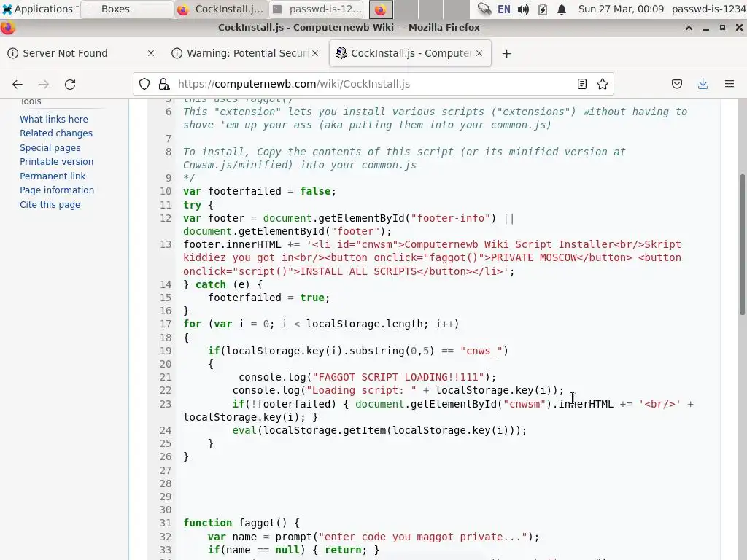This screenshot has height=560, width=747.
Task: Open the clock showing Sun 27 Mar, 00:09
Action: click(621, 9)
